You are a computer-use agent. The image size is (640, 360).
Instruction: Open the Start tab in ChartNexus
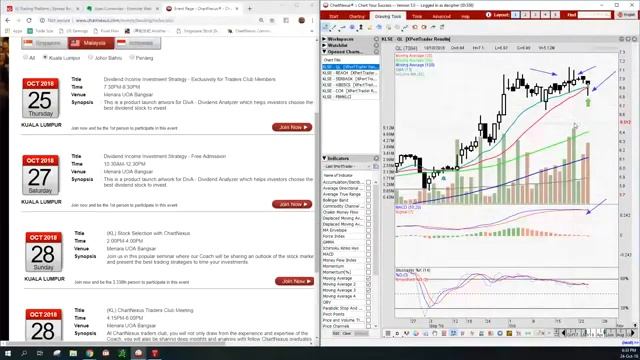[333, 16]
